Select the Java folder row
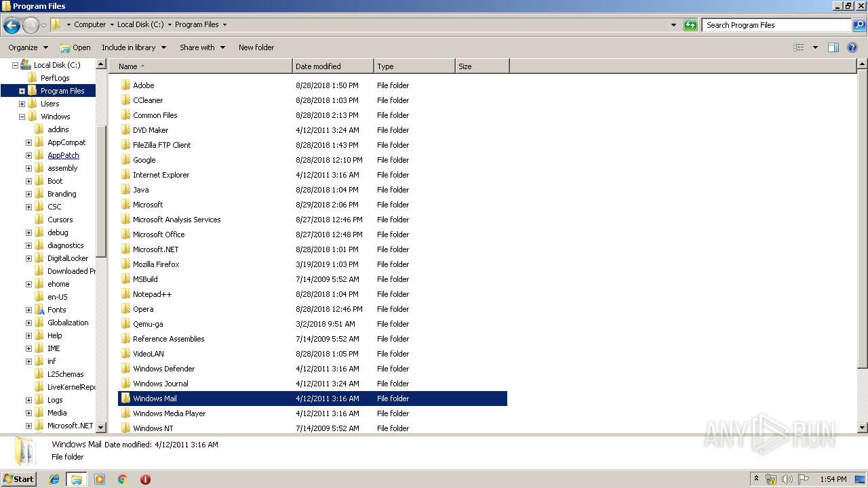 pyautogui.click(x=313, y=190)
